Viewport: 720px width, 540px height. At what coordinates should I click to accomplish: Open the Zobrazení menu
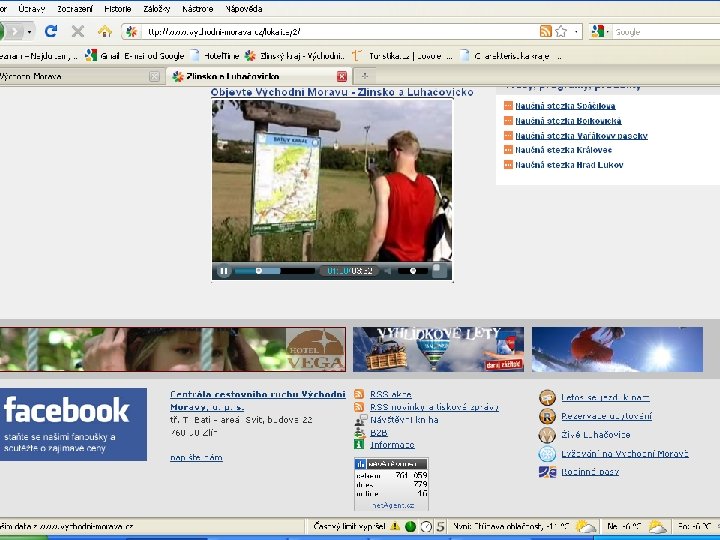(x=75, y=9)
